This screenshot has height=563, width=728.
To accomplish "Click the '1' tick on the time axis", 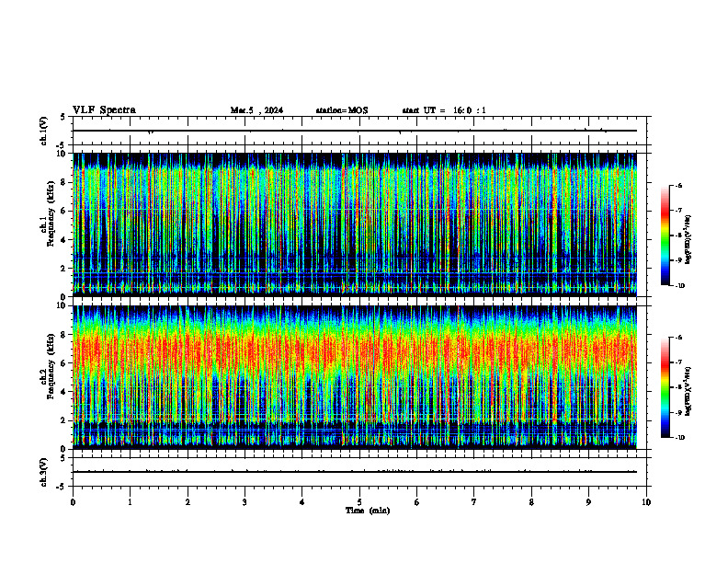I will click(130, 502).
